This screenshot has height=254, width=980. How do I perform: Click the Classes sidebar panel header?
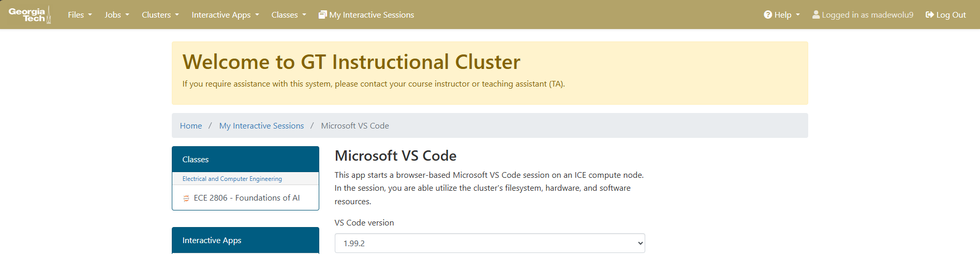coord(245,159)
